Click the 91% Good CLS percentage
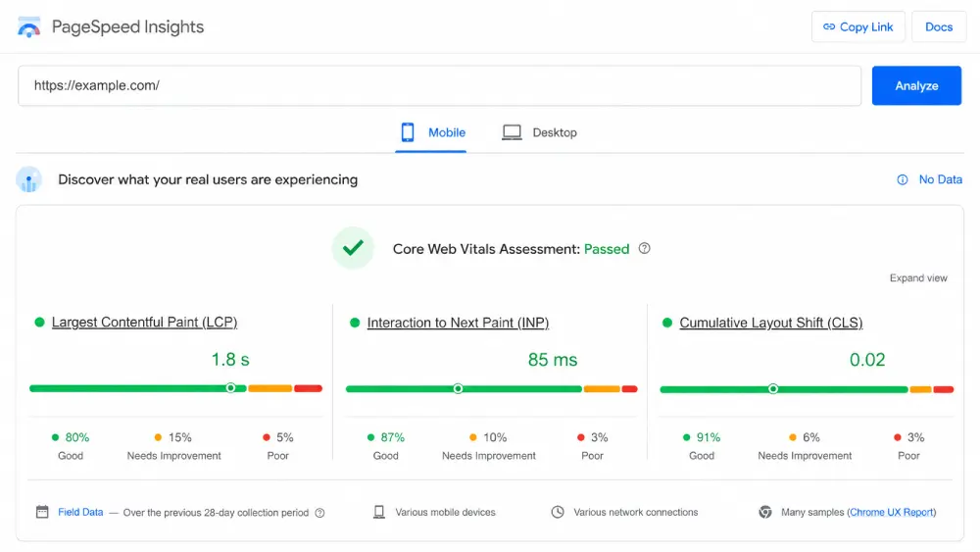980x552 pixels. [709, 437]
